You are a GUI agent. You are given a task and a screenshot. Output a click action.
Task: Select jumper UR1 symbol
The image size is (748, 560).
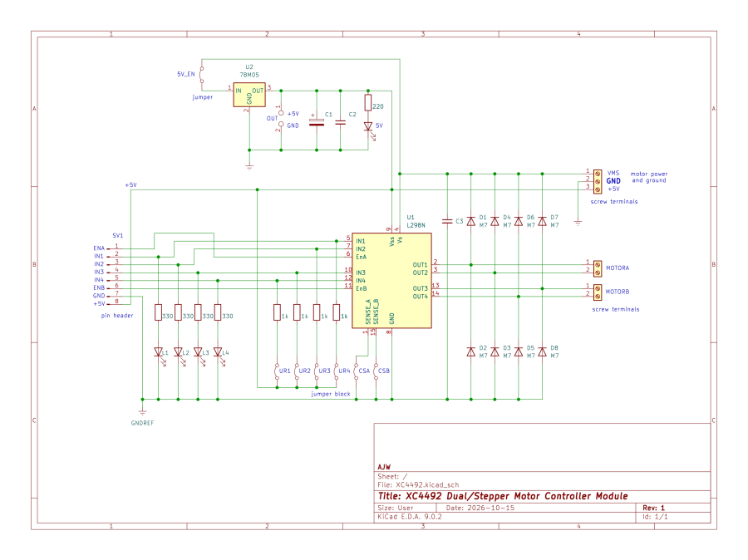(x=277, y=371)
